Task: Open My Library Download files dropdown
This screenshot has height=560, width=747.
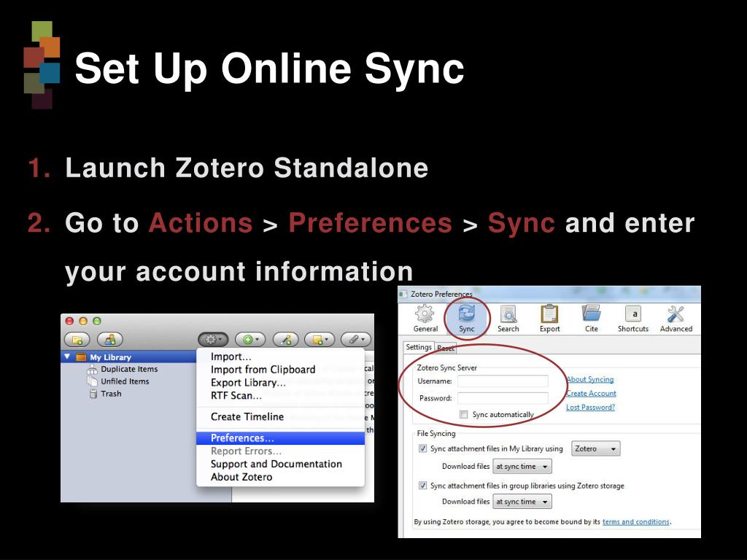Action: 522,466
